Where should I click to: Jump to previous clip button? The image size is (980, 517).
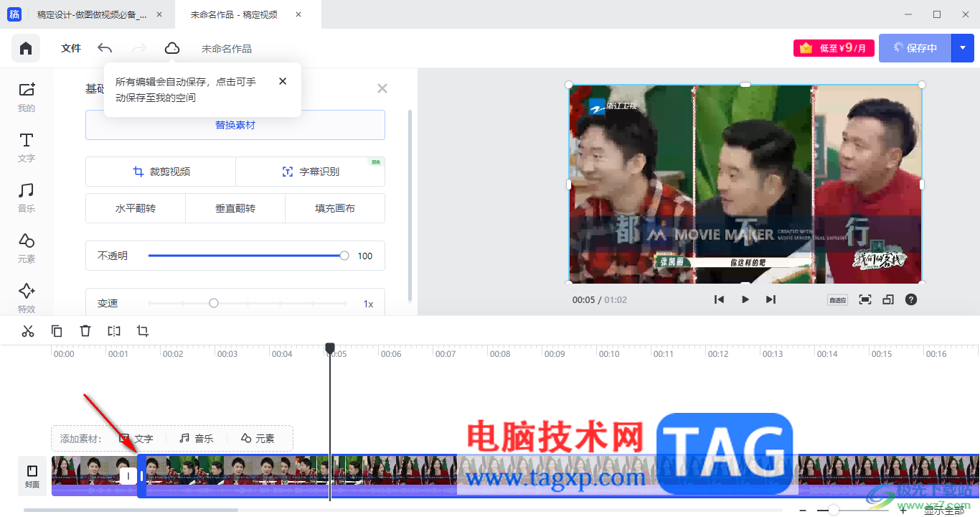click(x=719, y=299)
